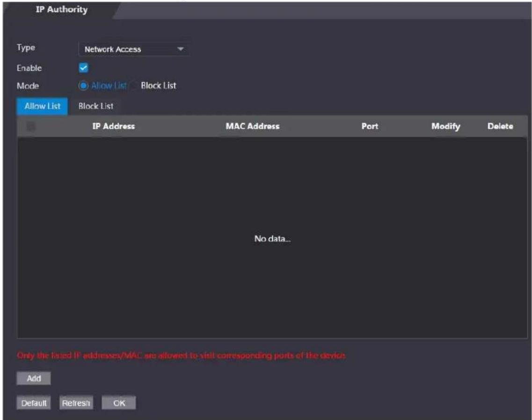
Task: Click the IP Address column header
Action: 114,126
